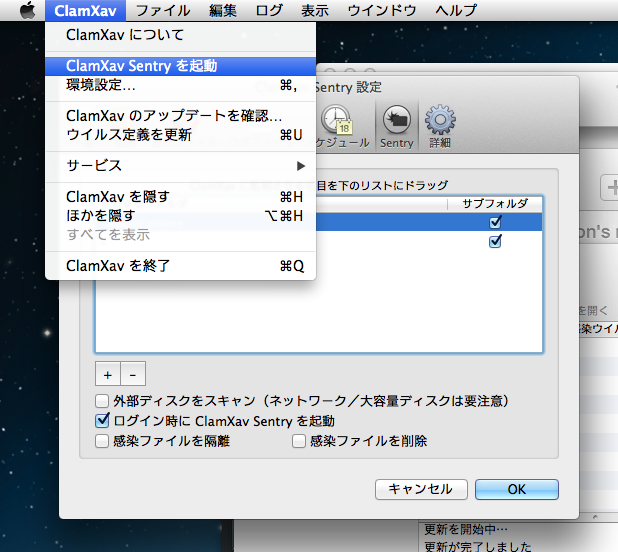This screenshot has height=552, width=618.
Task: Click the plus button under folder list
Action: [108, 374]
